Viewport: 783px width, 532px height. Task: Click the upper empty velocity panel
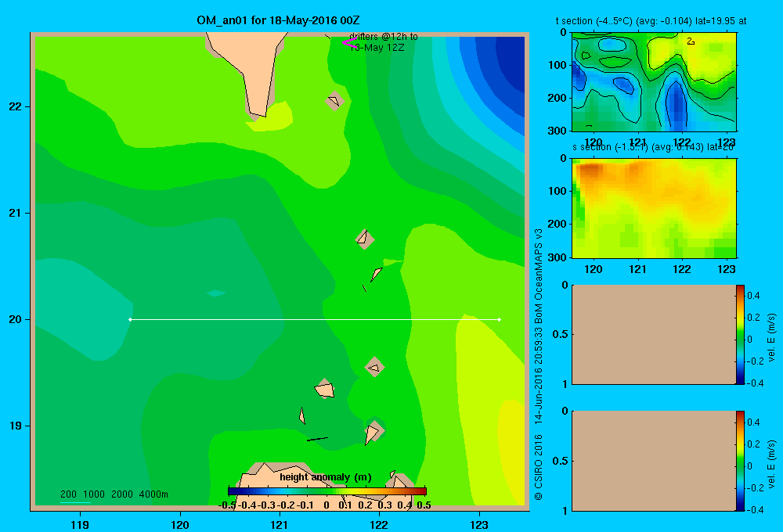click(x=654, y=334)
